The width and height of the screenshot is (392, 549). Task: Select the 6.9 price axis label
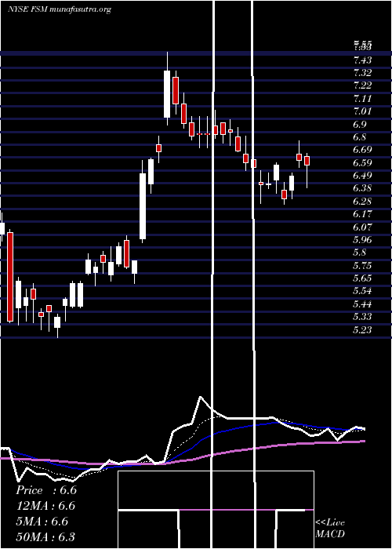tap(360, 124)
